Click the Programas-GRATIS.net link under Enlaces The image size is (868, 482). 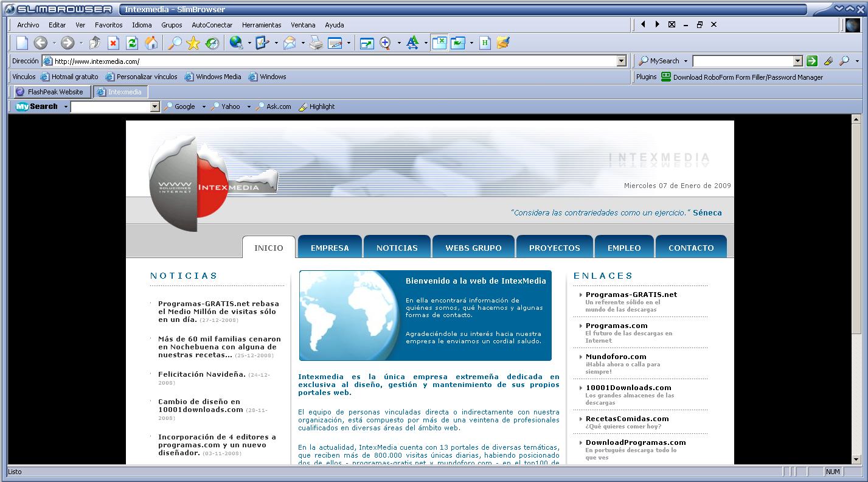point(631,295)
